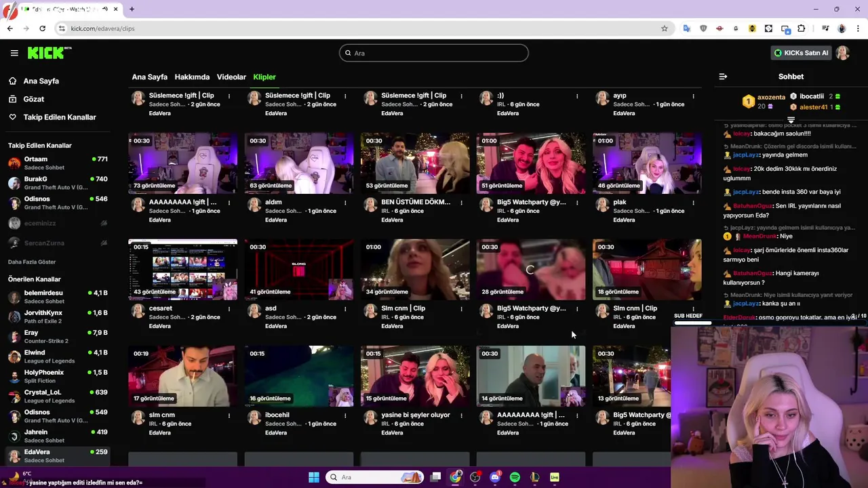Go back in browser history

click(9, 28)
